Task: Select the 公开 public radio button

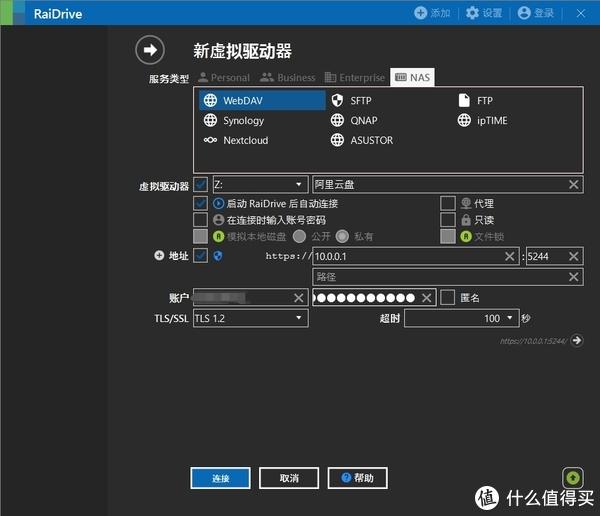Action: click(299, 237)
